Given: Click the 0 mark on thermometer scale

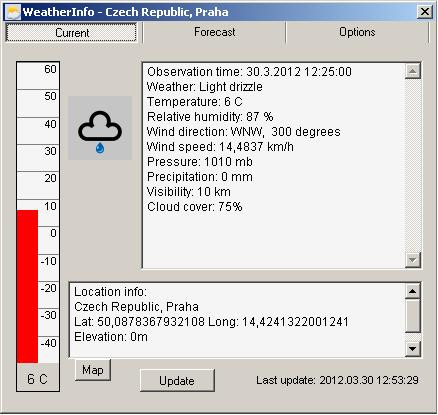Looking at the screenshot, I should (53, 233).
